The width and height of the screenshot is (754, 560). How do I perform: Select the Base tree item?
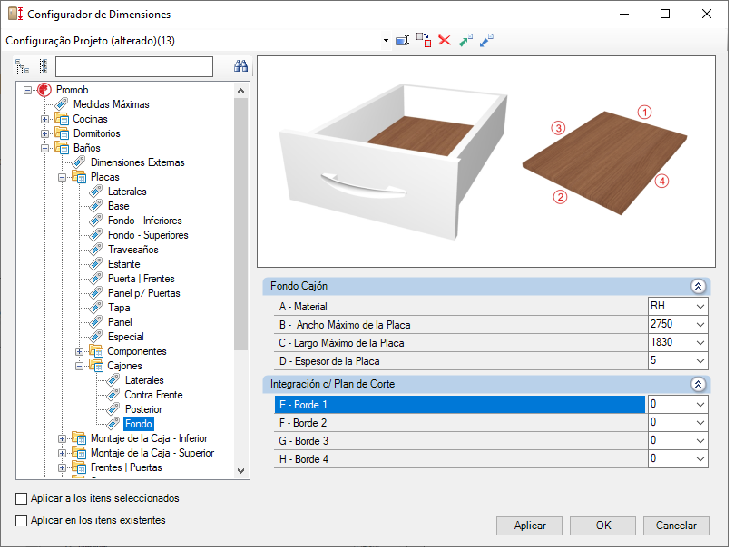[x=118, y=206]
